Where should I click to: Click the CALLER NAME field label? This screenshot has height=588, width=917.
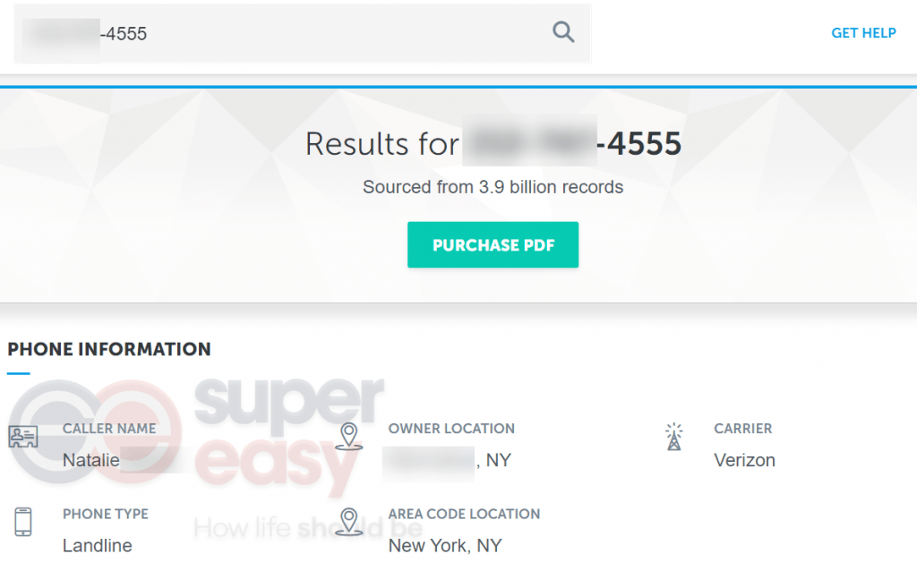[108, 429]
